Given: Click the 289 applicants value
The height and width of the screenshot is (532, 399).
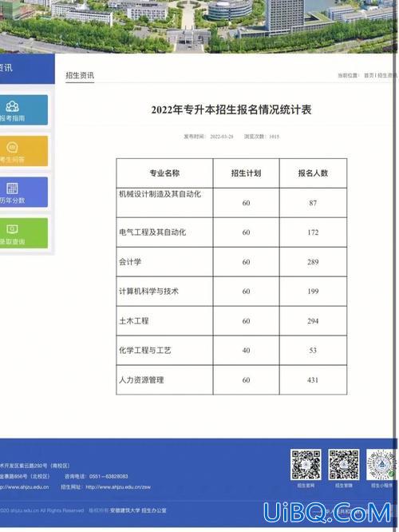Looking at the screenshot, I should tap(313, 262).
